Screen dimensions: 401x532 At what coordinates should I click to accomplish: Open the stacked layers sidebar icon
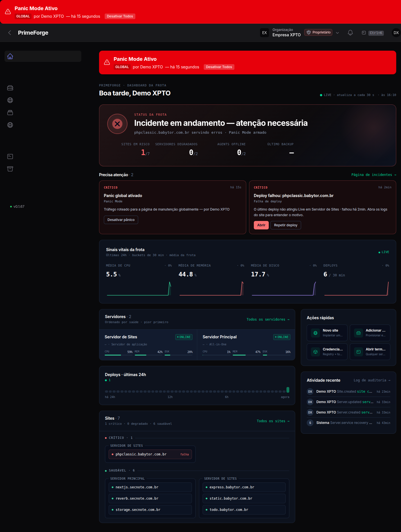tap(10, 113)
